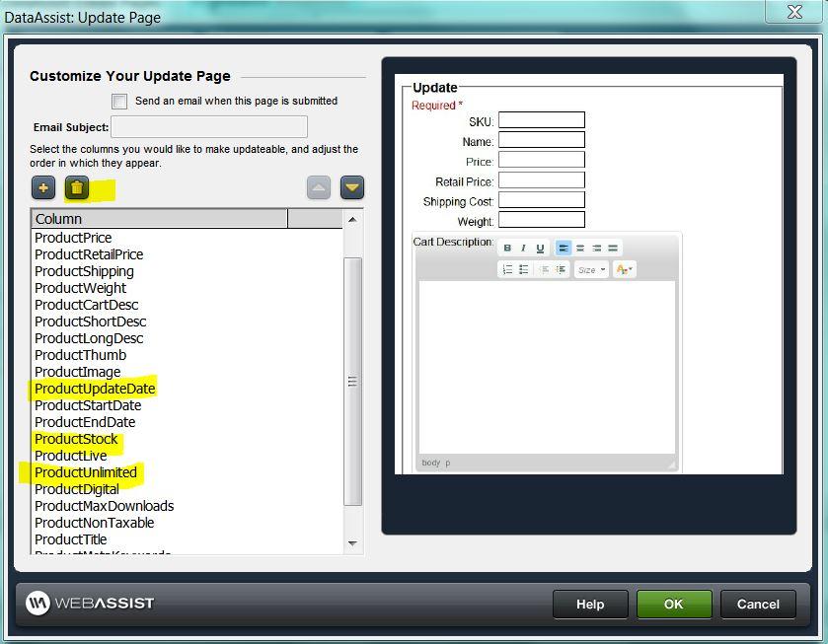The height and width of the screenshot is (644, 828).
Task: Open Help from the bottom bar
Action: tap(589, 605)
